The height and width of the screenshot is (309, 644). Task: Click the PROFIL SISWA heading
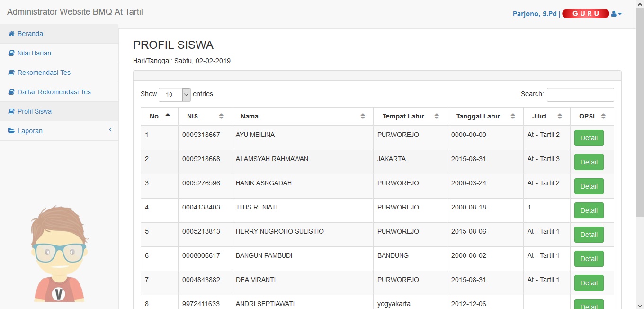173,45
